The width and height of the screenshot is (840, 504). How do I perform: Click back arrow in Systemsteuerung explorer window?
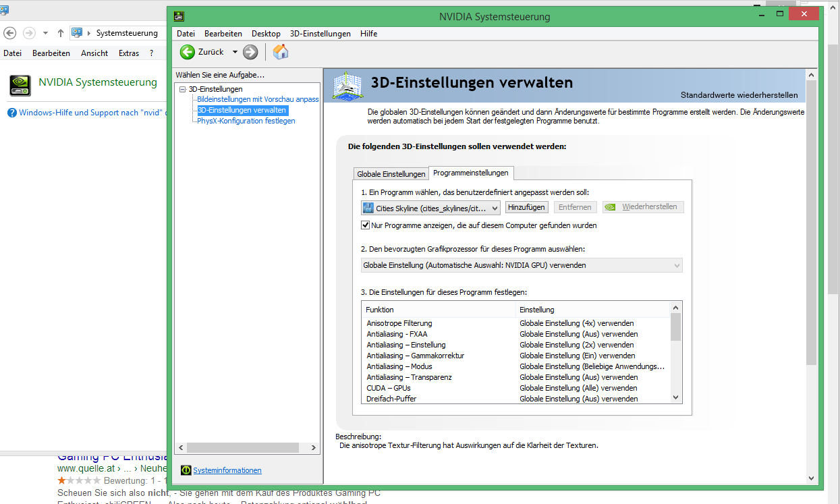click(10, 33)
